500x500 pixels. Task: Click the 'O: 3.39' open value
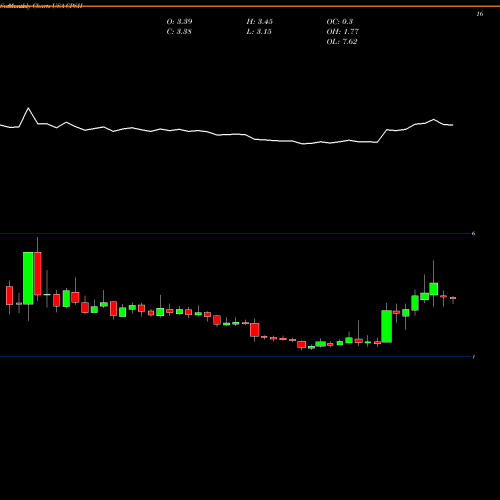pos(179,22)
